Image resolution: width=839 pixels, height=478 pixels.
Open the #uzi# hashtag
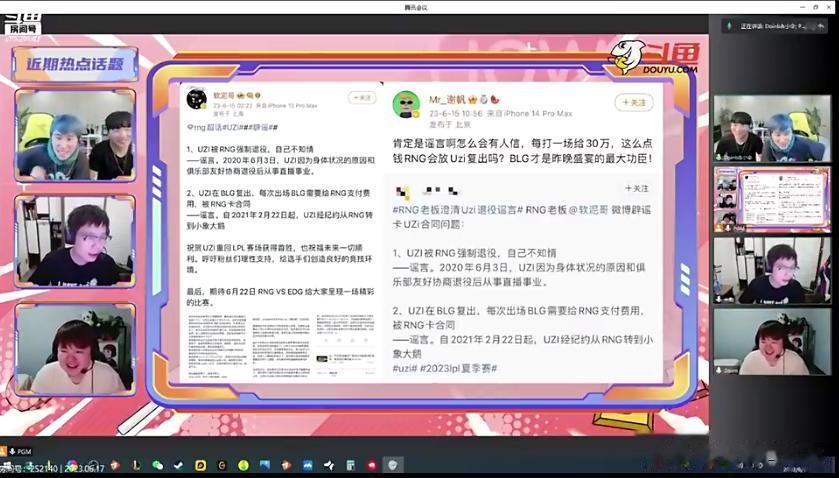(x=405, y=368)
